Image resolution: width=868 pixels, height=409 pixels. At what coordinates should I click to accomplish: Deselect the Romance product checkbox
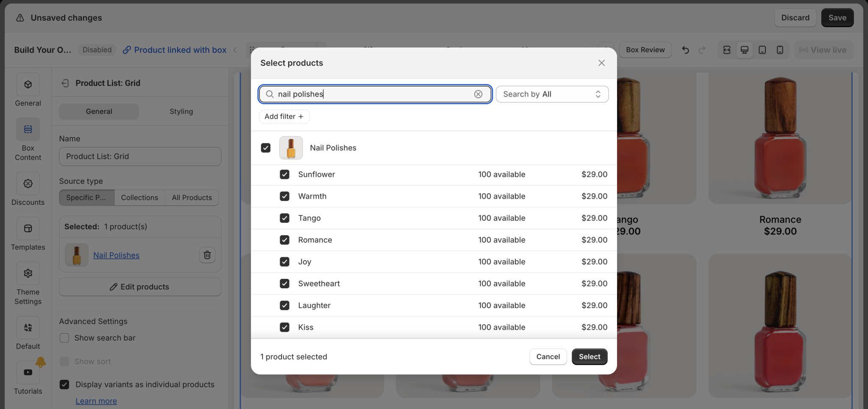(x=284, y=239)
